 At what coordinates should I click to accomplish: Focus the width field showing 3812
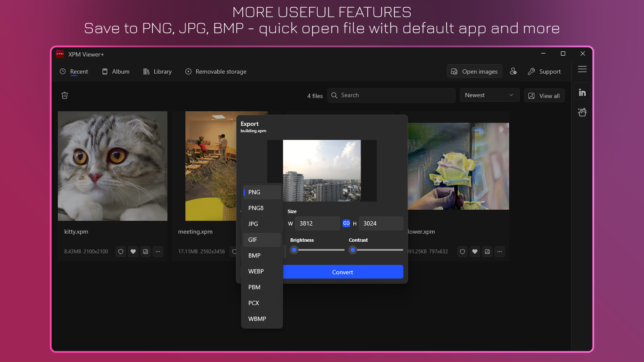pyautogui.click(x=317, y=223)
